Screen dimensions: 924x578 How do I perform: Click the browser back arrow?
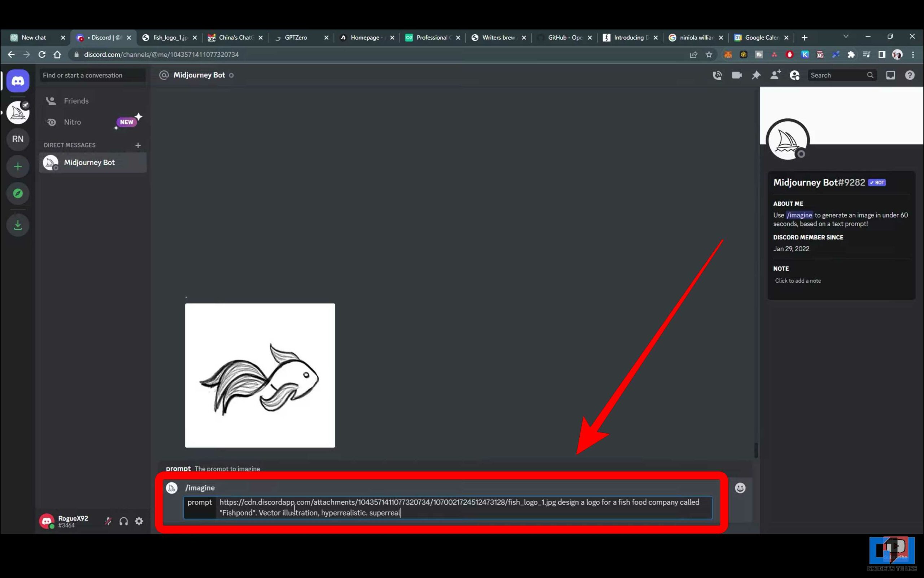11,55
